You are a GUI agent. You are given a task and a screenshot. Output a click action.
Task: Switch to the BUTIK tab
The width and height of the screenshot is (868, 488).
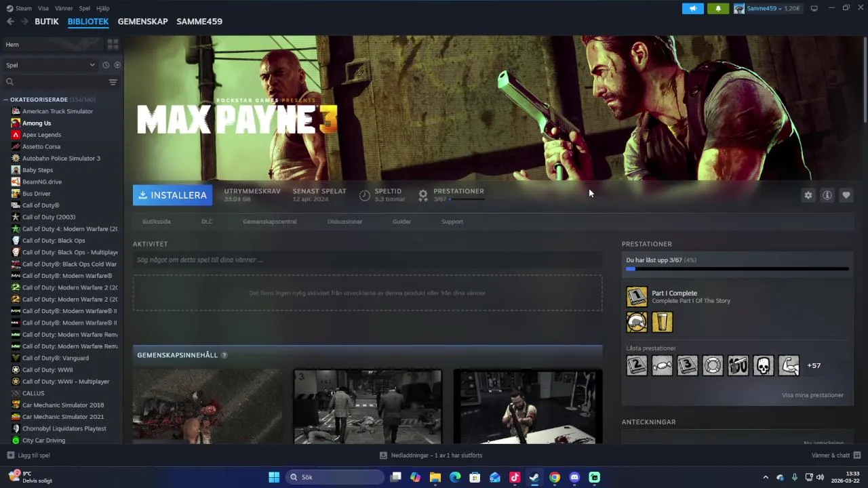47,22
